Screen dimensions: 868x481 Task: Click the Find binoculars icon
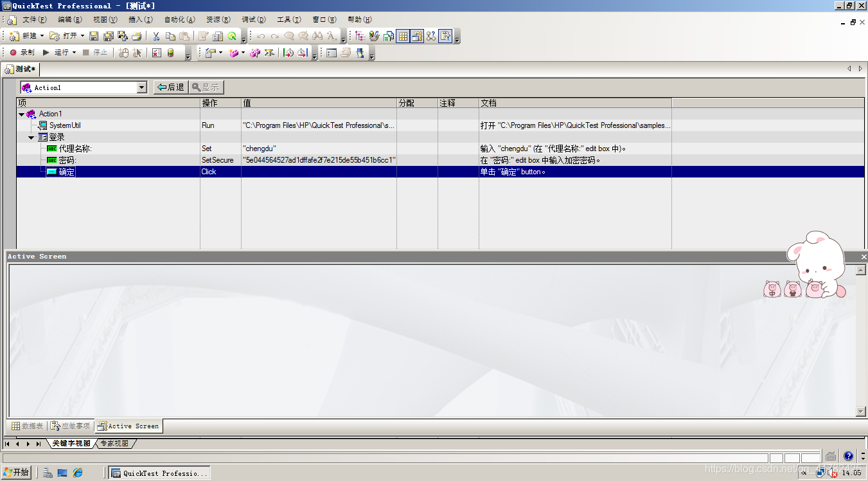319,36
